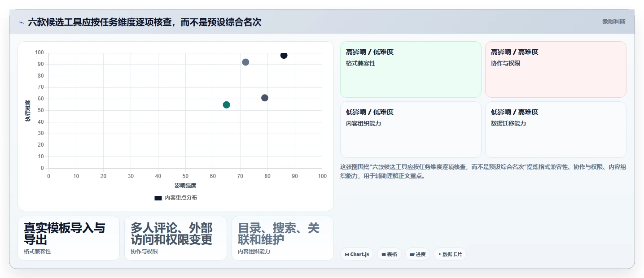Image resolution: width=644 pixels, height=278 pixels.
Task: Select the black data point near 100
Action: [284, 55]
